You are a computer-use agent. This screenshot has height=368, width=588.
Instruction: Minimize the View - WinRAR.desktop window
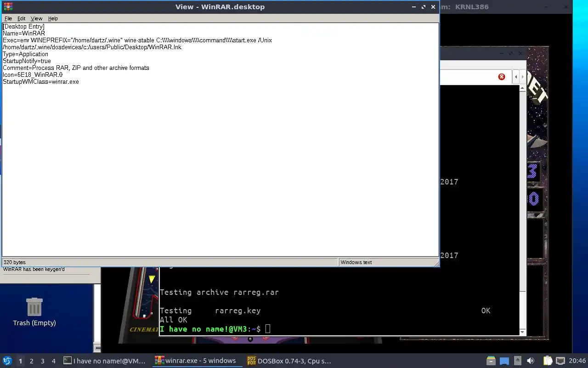click(414, 7)
